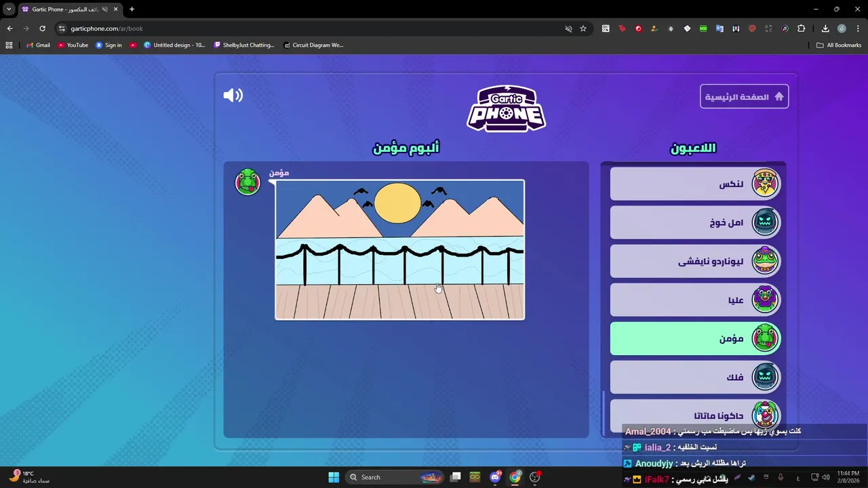The width and height of the screenshot is (868, 488).
Task: Open the Chrome apps grid
Action: pos(9,45)
